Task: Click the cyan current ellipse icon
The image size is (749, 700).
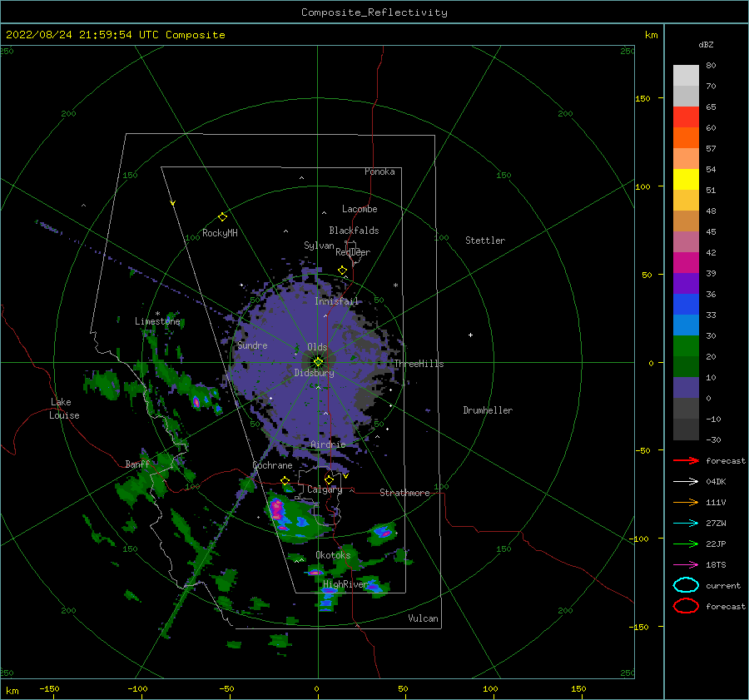Action: tap(686, 585)
